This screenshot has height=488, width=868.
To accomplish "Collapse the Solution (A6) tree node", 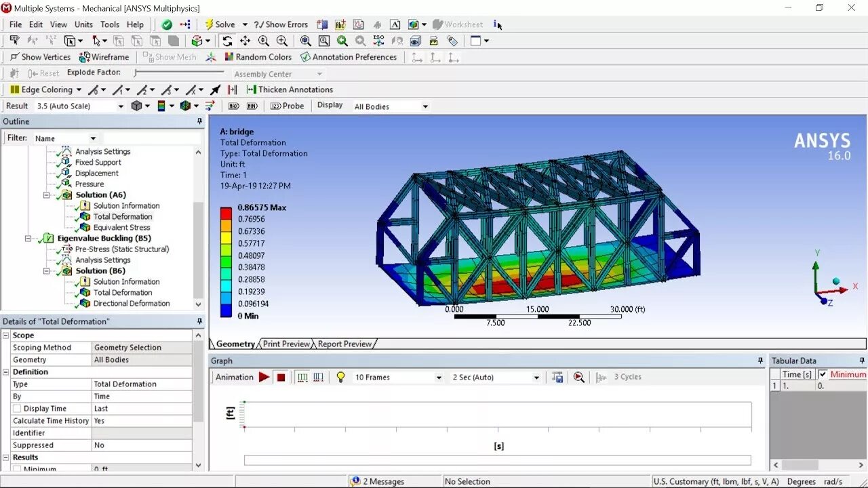I will click(x=46, y=195).
